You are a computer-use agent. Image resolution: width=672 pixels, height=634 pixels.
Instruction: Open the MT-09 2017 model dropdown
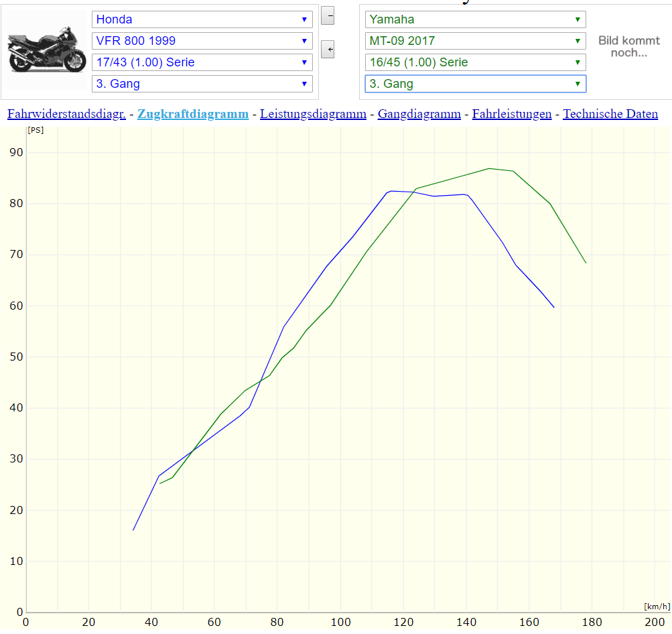(475, 41)
